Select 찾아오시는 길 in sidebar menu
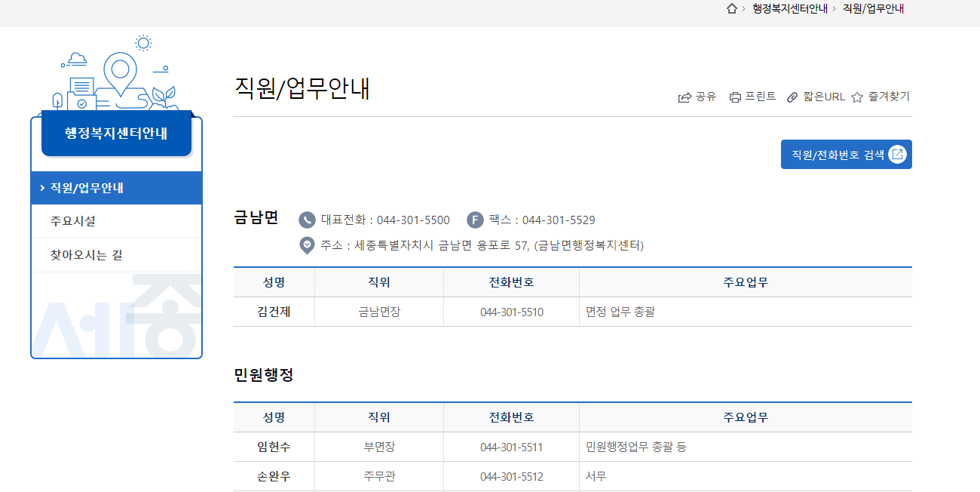980x492 pixels. [117, 255]
